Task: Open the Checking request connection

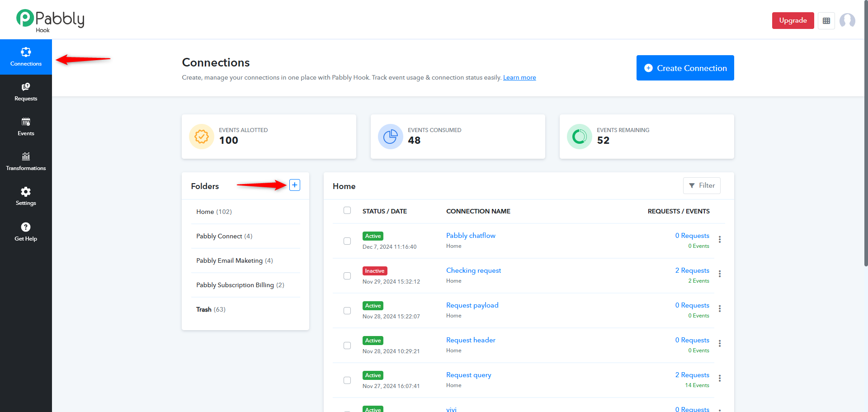Action: point(473,270)
